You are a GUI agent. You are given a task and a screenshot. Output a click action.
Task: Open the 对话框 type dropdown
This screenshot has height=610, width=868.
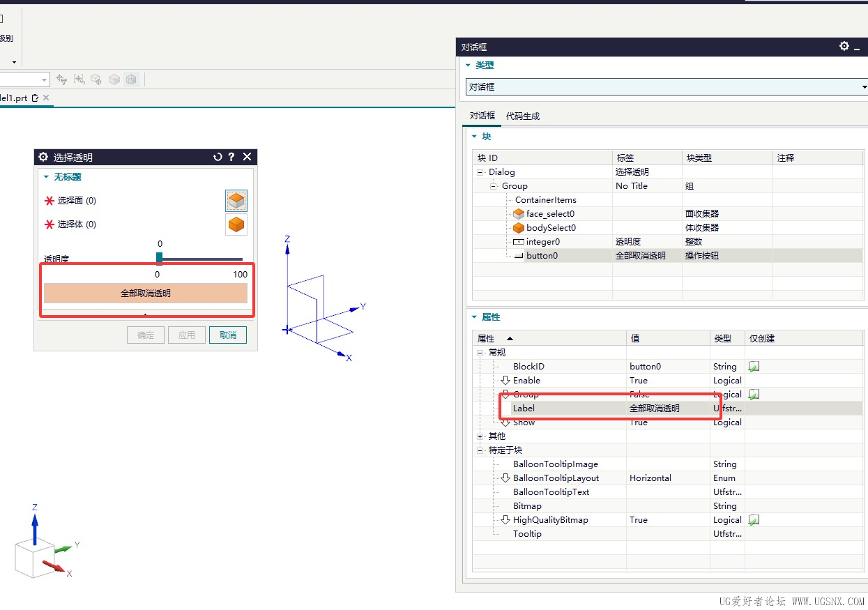point(667,87)
